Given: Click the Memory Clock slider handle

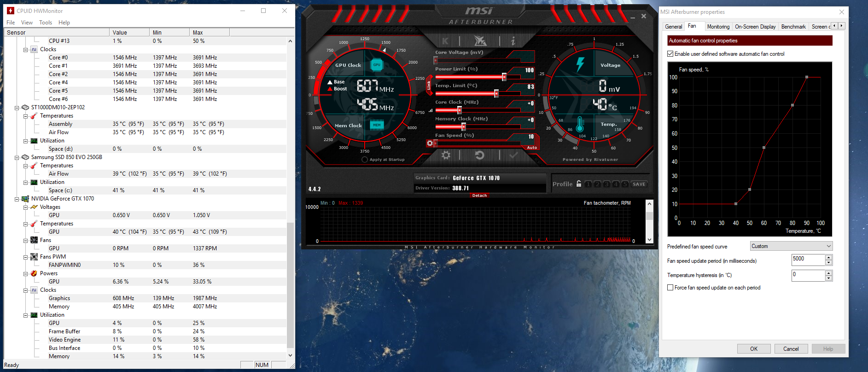Looking at the screenshot, I should coord(464,127).
